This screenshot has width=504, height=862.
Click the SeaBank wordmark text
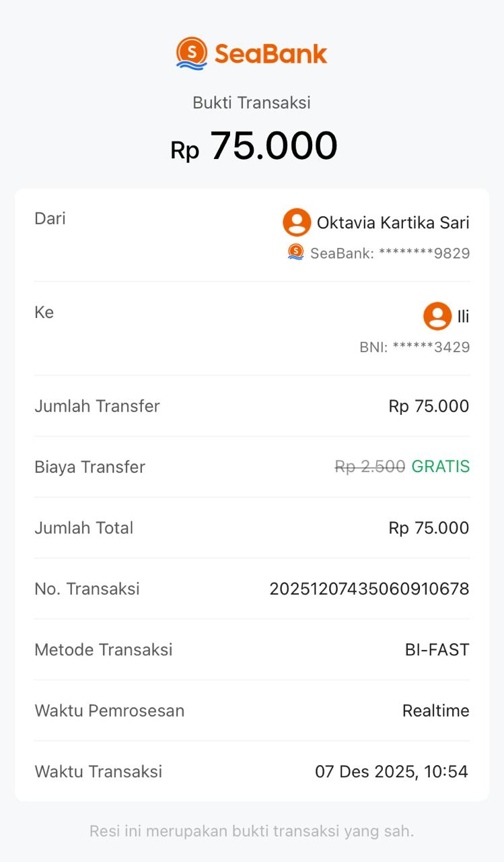(271, 54)
